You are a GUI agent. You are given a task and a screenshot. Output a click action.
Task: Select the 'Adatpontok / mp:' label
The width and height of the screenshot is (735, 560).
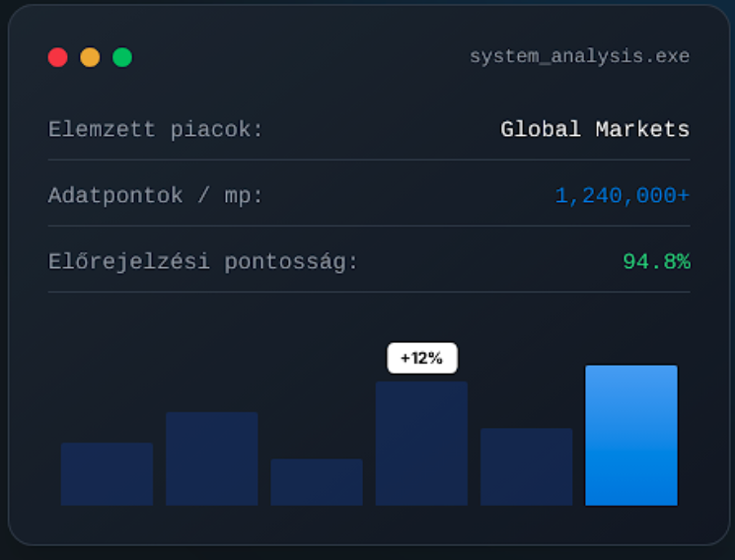coord(156,195)
